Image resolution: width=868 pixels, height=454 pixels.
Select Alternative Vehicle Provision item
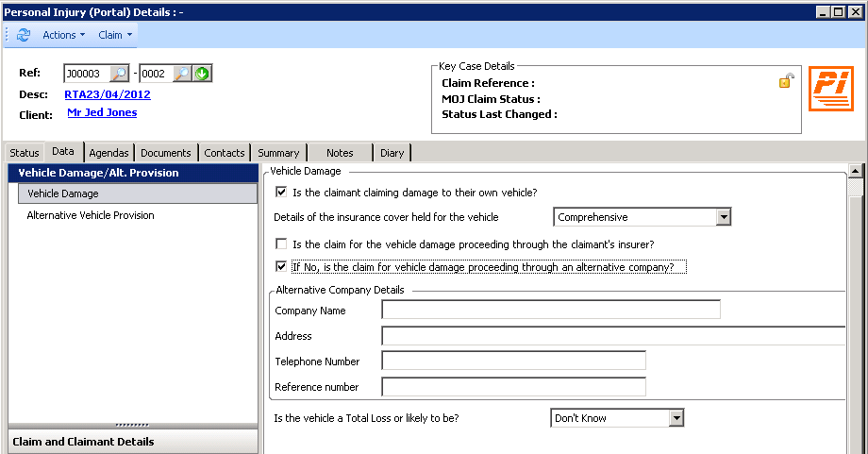tap(91, 215)
